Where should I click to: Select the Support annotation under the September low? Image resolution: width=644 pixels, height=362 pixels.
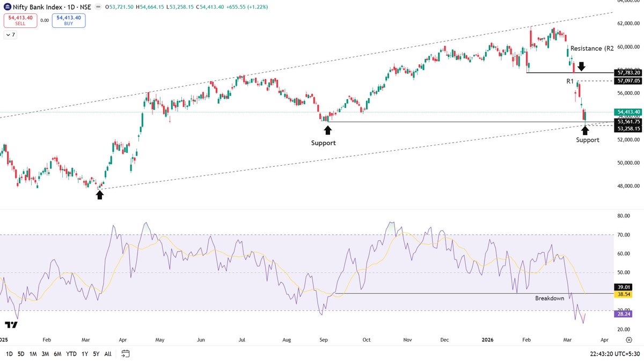323,143
